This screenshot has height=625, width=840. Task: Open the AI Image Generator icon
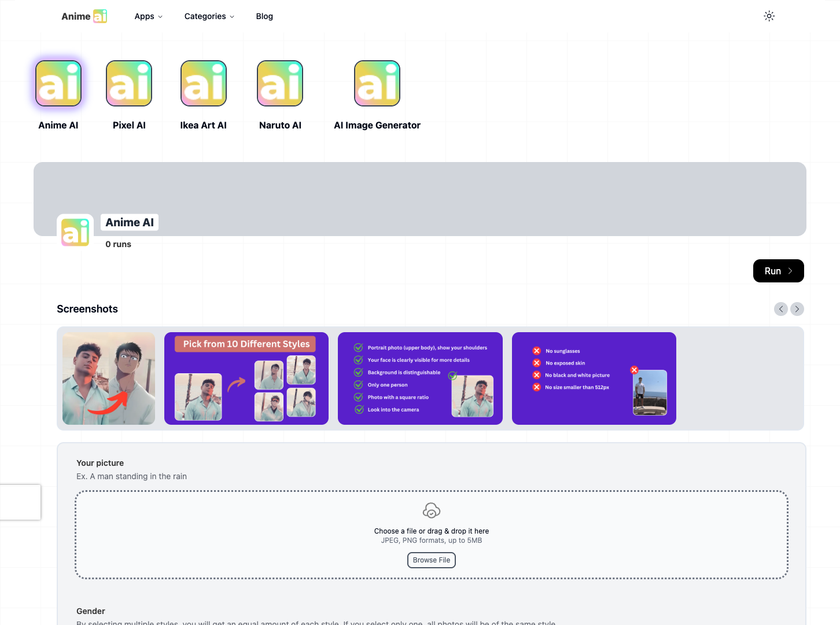(x=377, y=83)
